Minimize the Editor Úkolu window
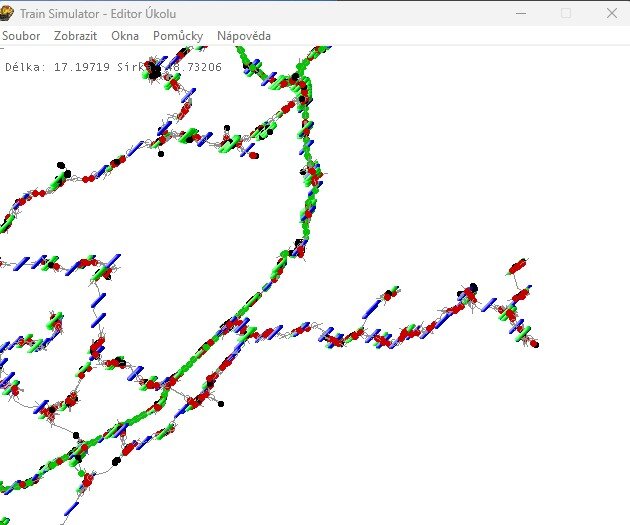630x525 pixels. pyautogui.click(x=521, y=13)
